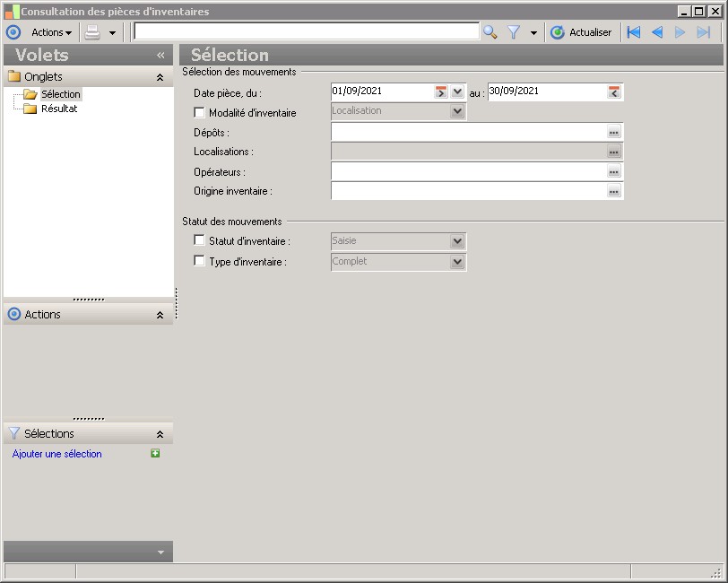Select the Résultat tree item
The image size is (728, 583).
point(59,109)
